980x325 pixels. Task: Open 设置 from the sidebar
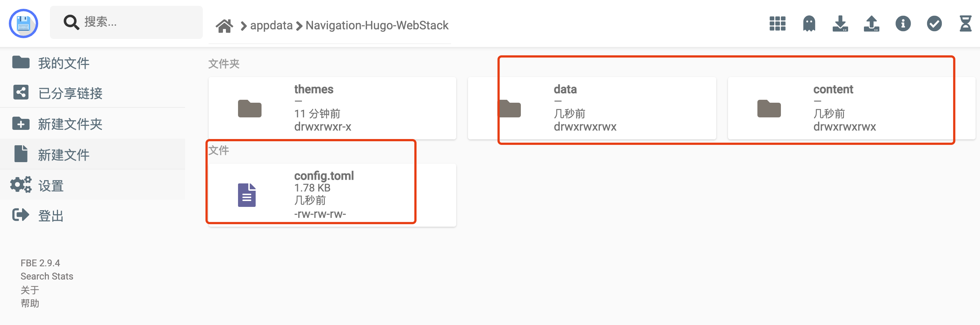click(51, 185)
